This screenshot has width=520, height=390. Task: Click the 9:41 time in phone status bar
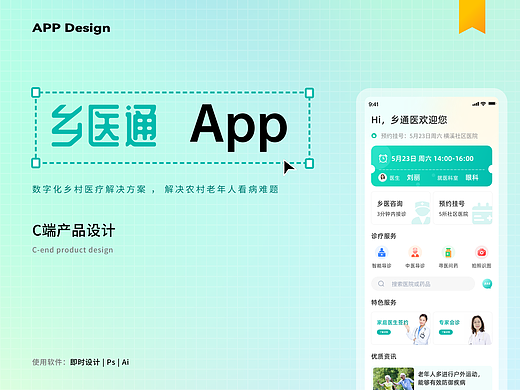tap(373, 104)
